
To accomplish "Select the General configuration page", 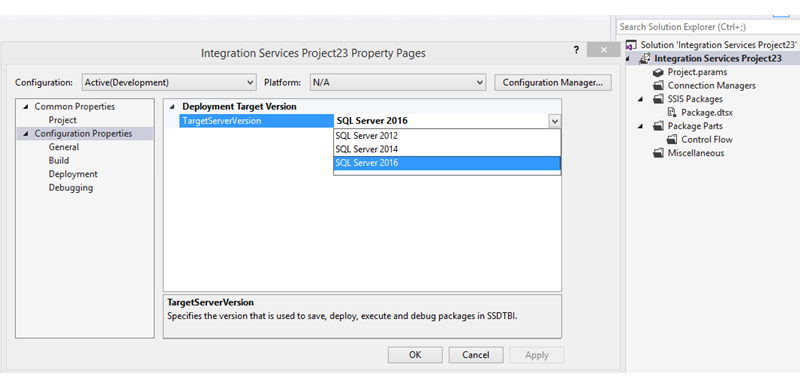I will (x=64, y=147).
